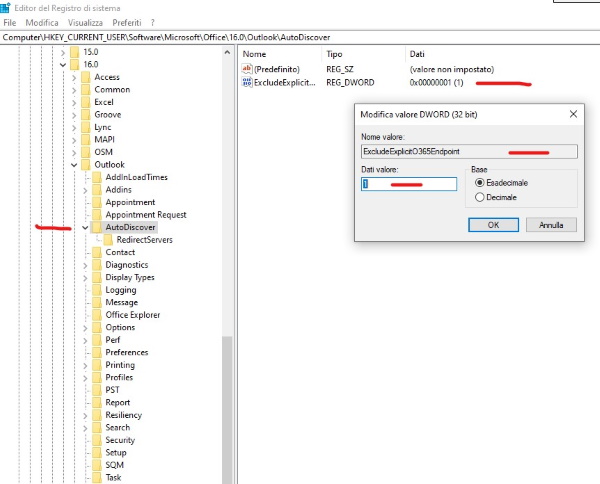Cancel the dialog with Annulla
600x484 pixels.
coord(551,225)
